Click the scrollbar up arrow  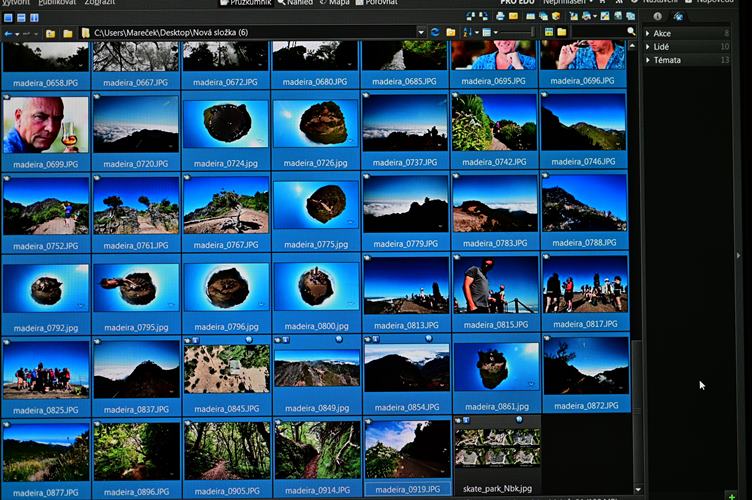[x=633, y=46]
